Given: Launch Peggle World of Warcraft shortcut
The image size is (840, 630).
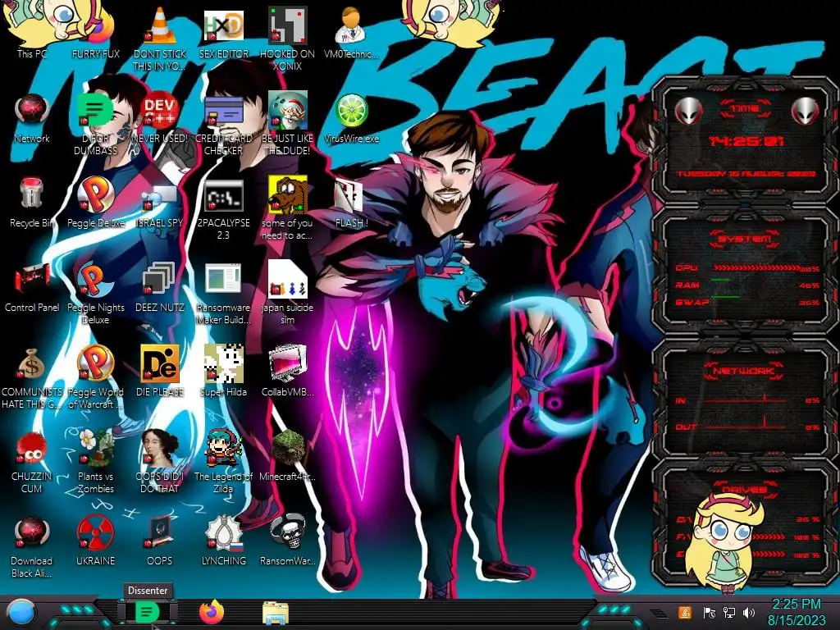Looking at the screenshot, I should (x=95, y=376).
